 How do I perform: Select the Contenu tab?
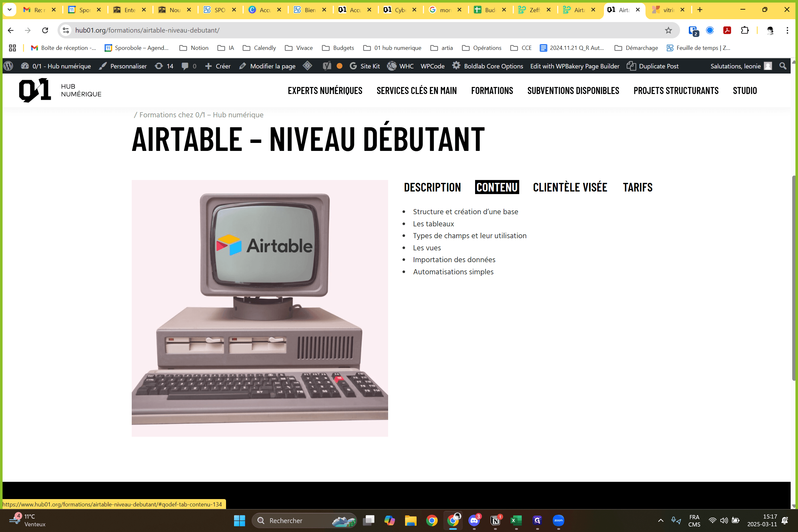coord(497,187)
